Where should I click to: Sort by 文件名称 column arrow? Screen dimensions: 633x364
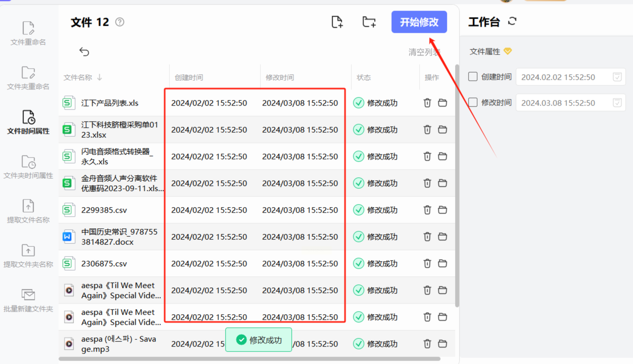tap(100, 77)
